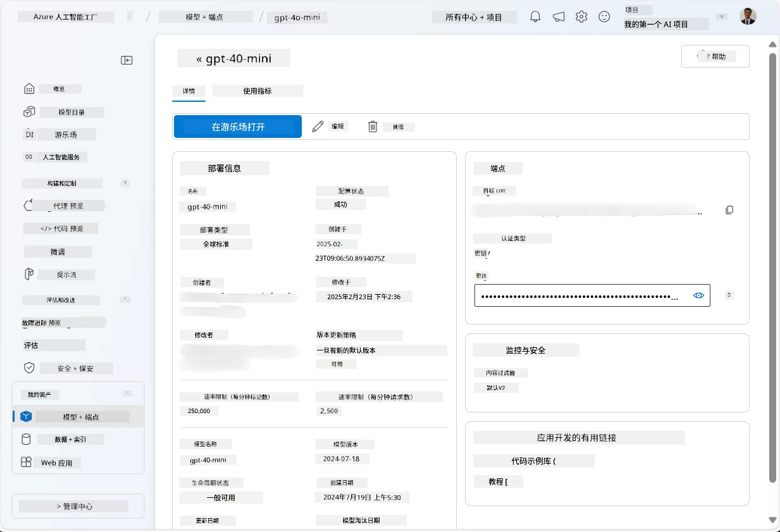780x532 pixels.
Task: Open </> 代码 预览 page
Action: click(x=61, y=228)
